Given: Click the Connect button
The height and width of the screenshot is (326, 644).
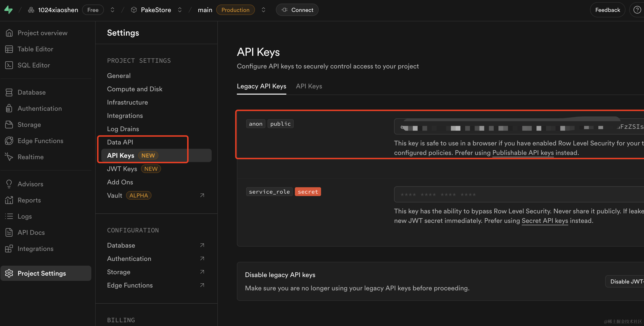Looking at the screenshot, I should (297, 10).
